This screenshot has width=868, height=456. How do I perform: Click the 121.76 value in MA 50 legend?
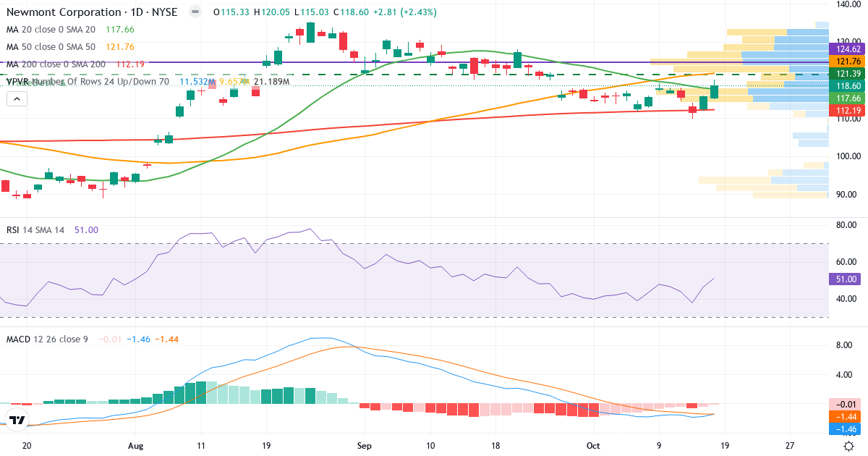[119, 47]
